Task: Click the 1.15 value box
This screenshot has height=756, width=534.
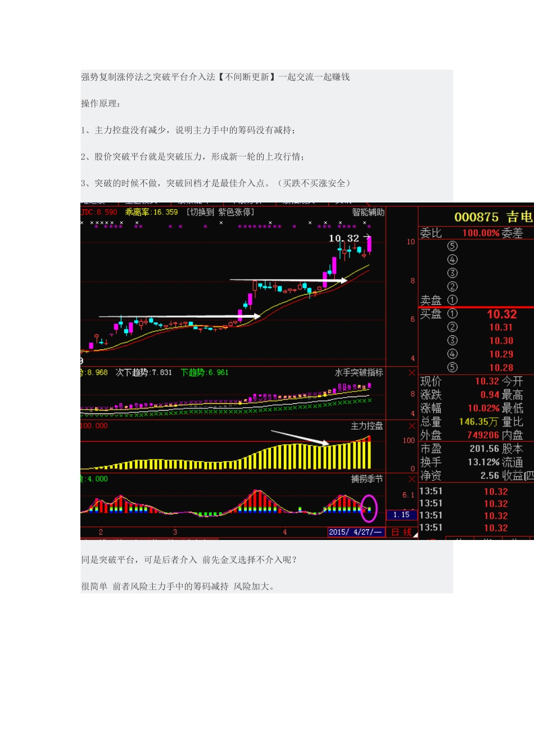Action: click(x=401, y=515)
